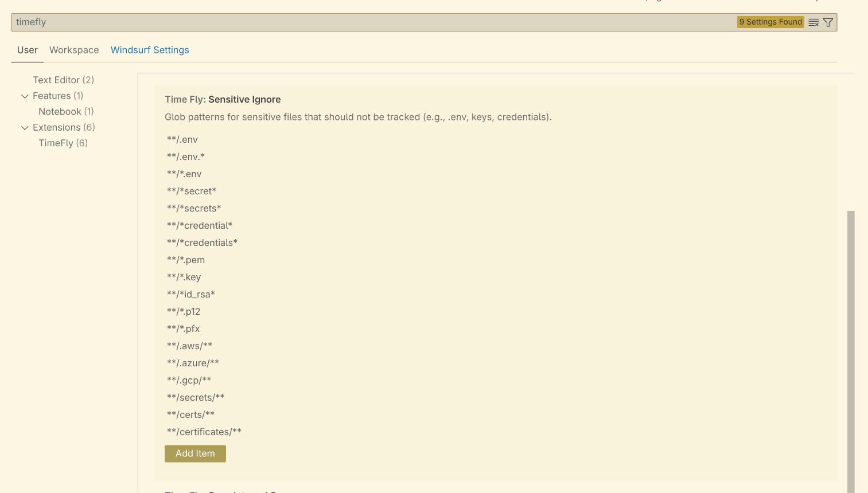
Task: Clear the settings search input icon
Action: tap(813, 22)
